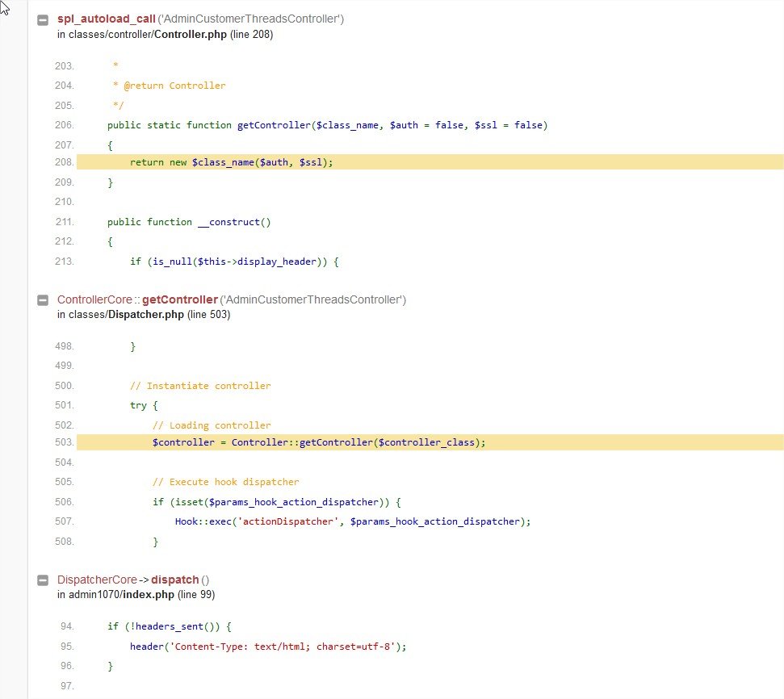Click the Controller.php file name
This screenshot has height=699, width=784.
[191, 35]
